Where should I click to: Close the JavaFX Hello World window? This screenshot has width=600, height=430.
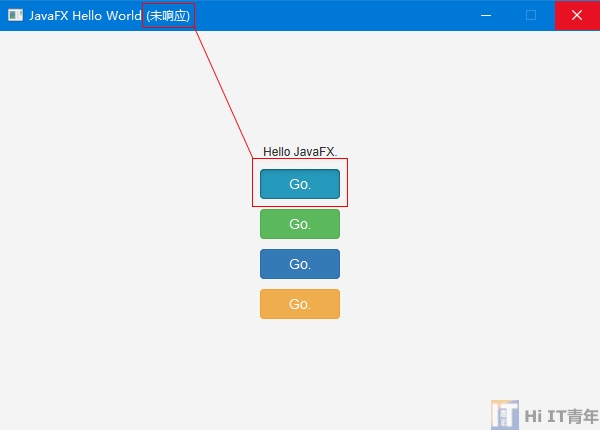pyautogui.click(x=577, y=15)
